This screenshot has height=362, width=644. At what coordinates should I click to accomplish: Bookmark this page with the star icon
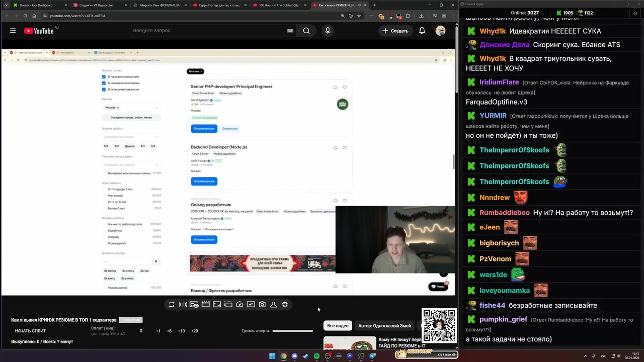click(x=359, y=16)
